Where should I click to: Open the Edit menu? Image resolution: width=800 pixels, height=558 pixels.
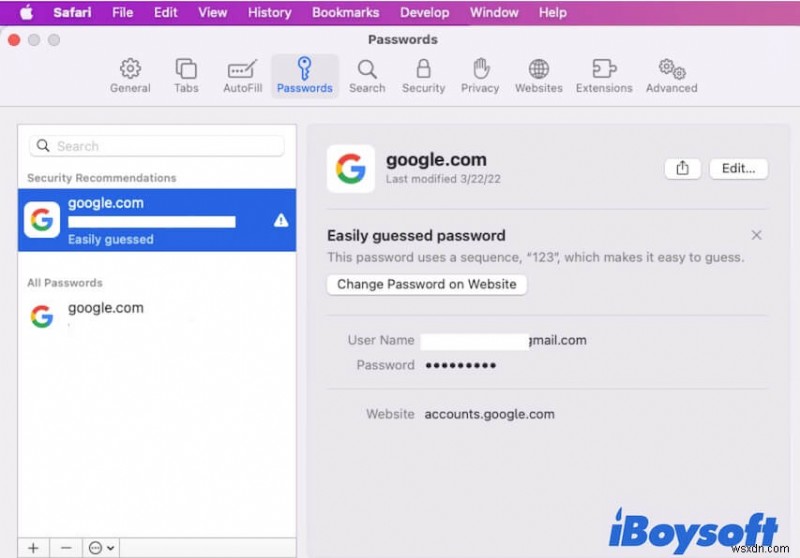[x=166, y=12]
